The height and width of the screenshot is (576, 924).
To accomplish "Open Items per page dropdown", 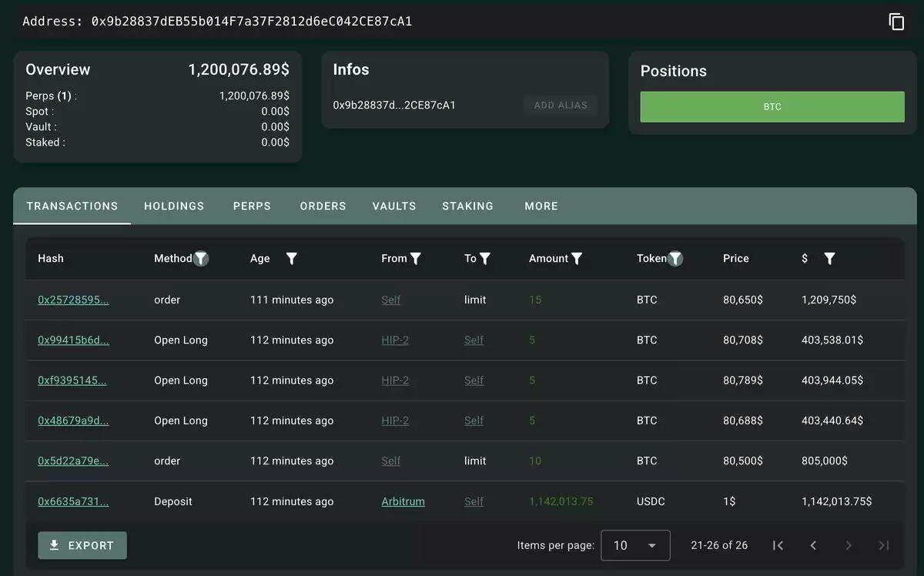I will 635,545.
